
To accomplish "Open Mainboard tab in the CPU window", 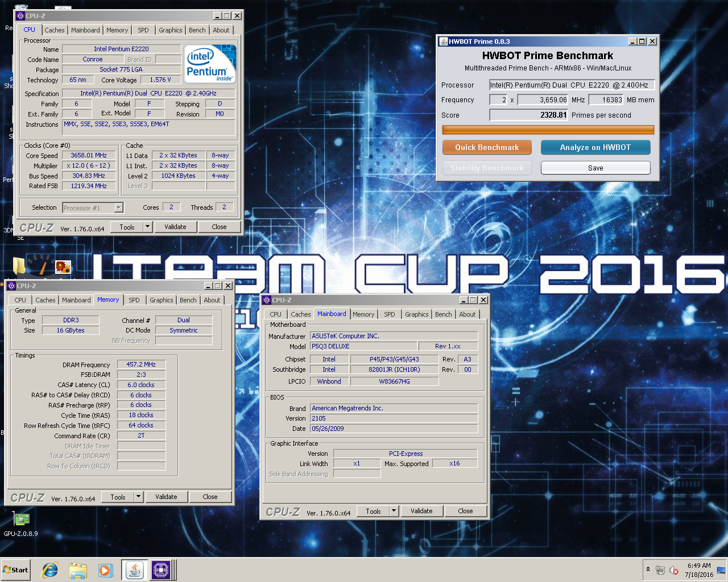I will click(85, 30).
